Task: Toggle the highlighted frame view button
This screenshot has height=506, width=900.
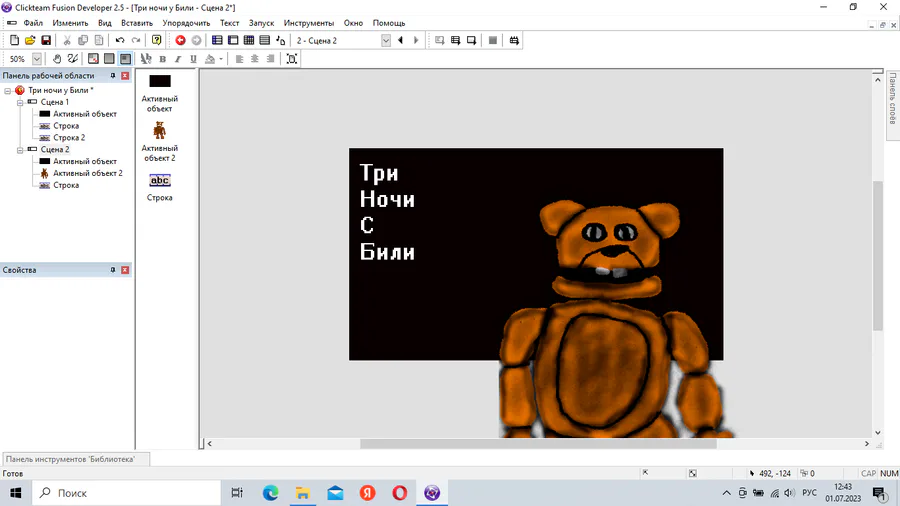Action: coord(125,59)
